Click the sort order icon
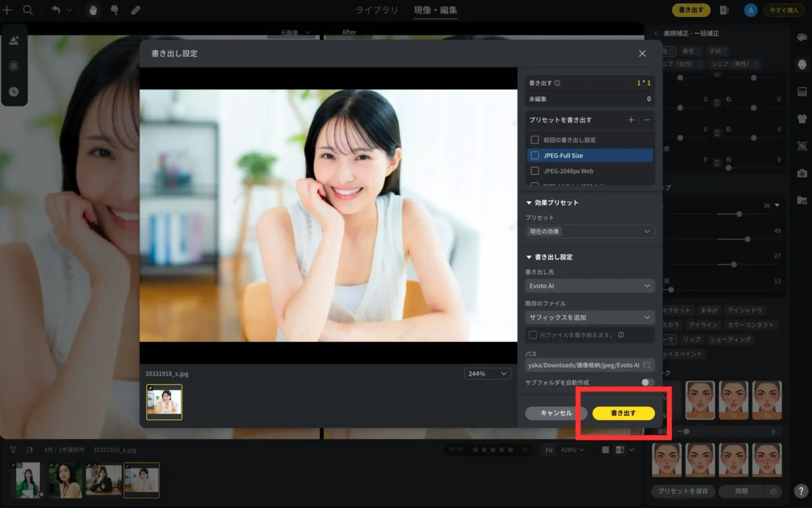Viewport: 812px width, 508px height. [30, 449]
